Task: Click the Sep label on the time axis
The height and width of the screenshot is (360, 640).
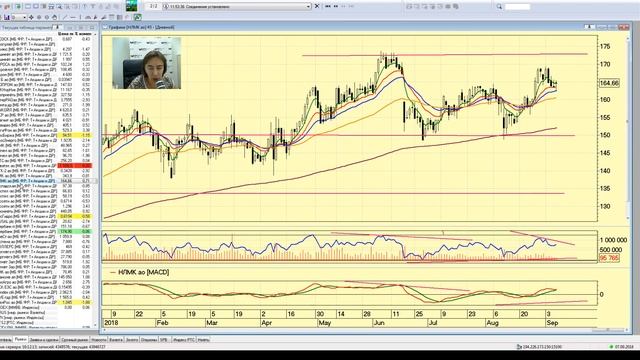Action: [552, 323]
